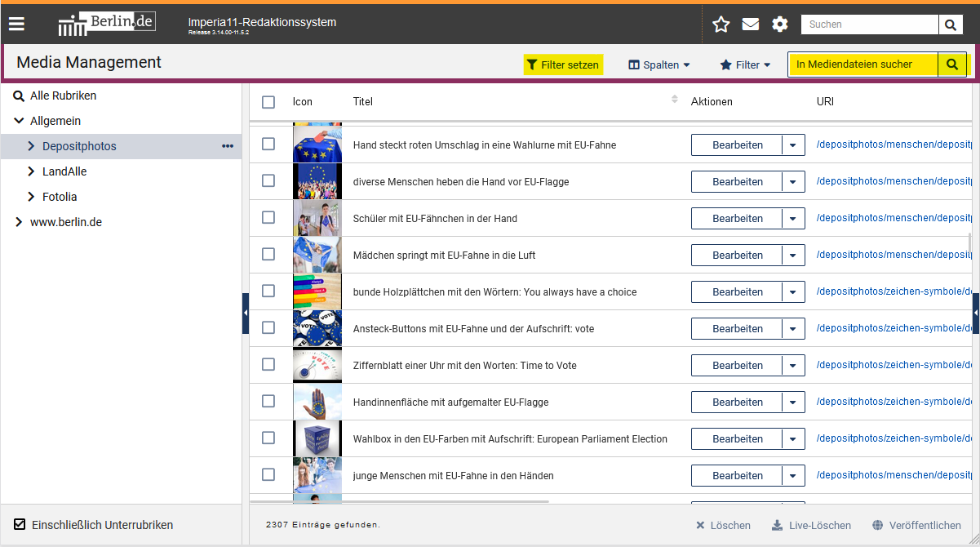This screenshot has width=980, height=547.
Task: Check the select-all checkbox in table header
Action: (x=268, y=102)
